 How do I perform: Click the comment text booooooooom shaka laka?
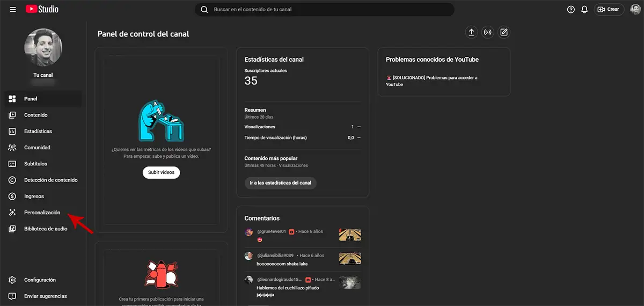282,264
